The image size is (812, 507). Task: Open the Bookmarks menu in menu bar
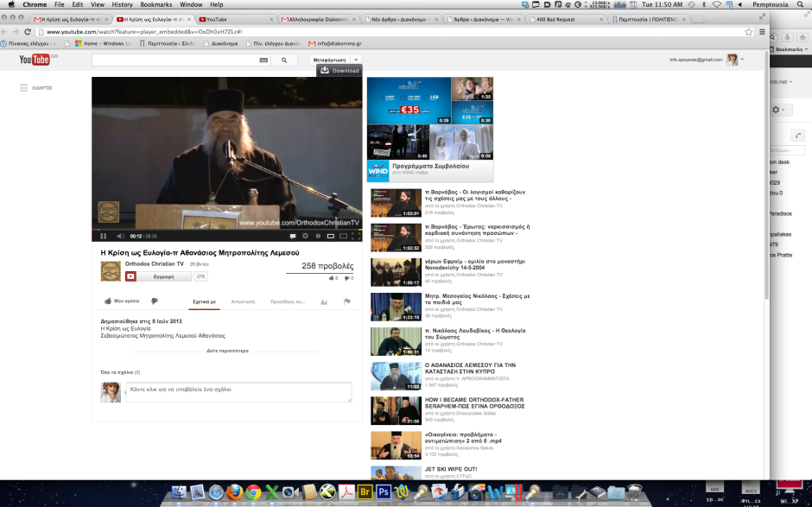pyautogui.click(x=156, y=4)
